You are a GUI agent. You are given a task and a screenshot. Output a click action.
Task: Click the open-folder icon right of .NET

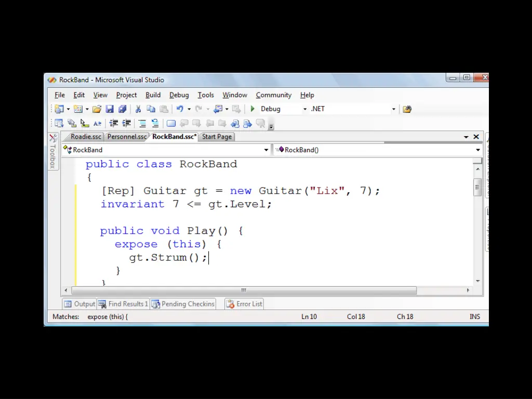[x=407, y=109]
